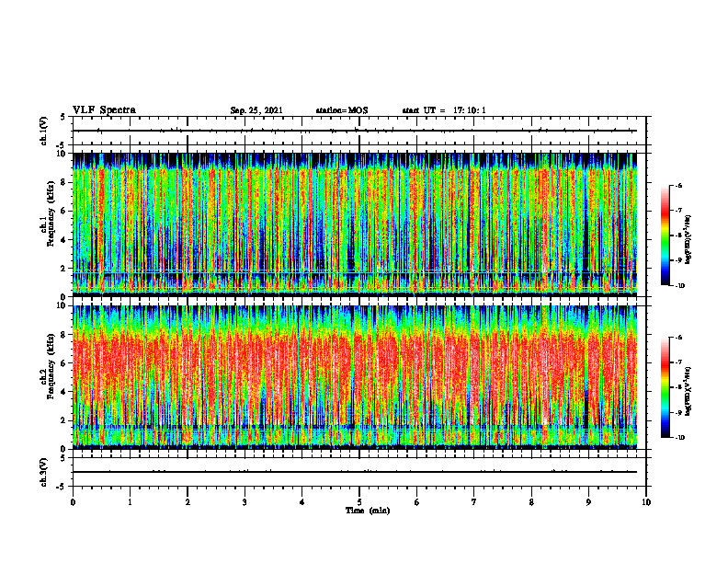Click the "6" kHz tick on ch.2 axis
This screenshot has height=563, width=728.
pos(63,363)
